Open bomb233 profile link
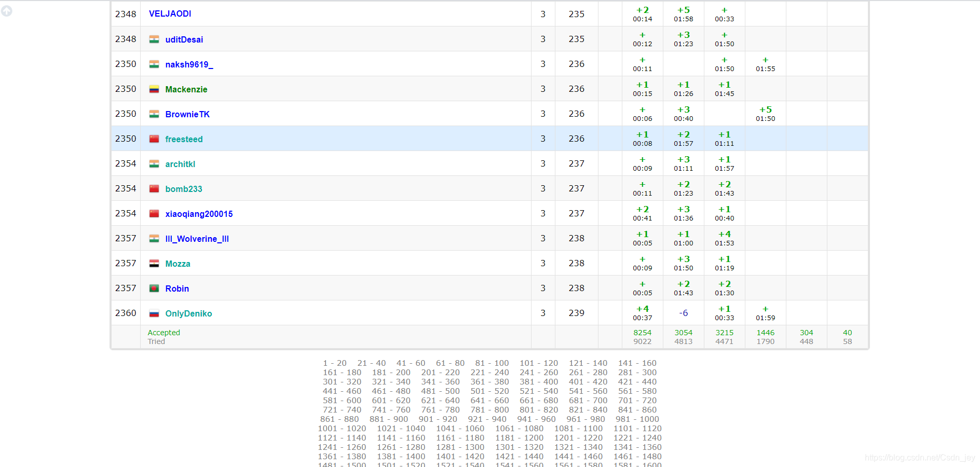980x467 pixels. pos(184,189)
